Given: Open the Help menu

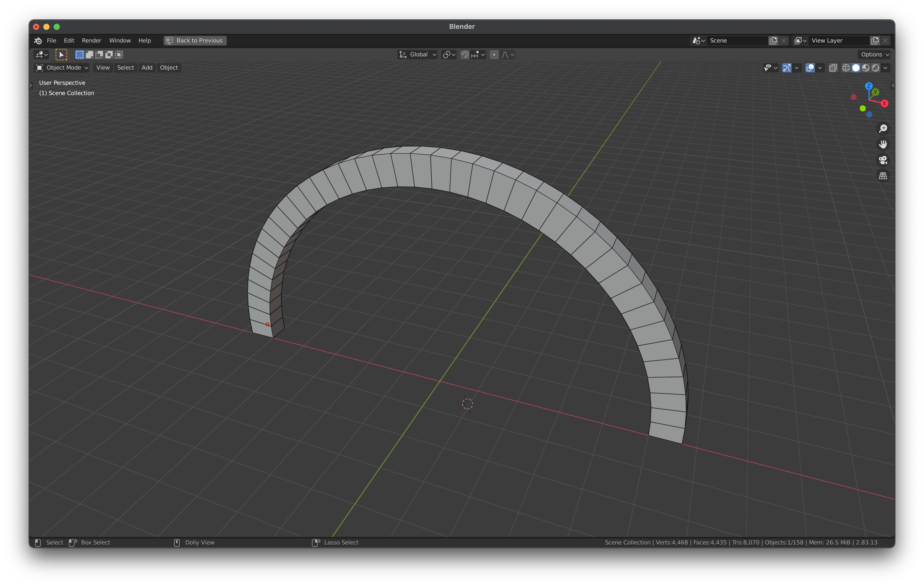Looking at the screenshot, I should click(145, 41).
